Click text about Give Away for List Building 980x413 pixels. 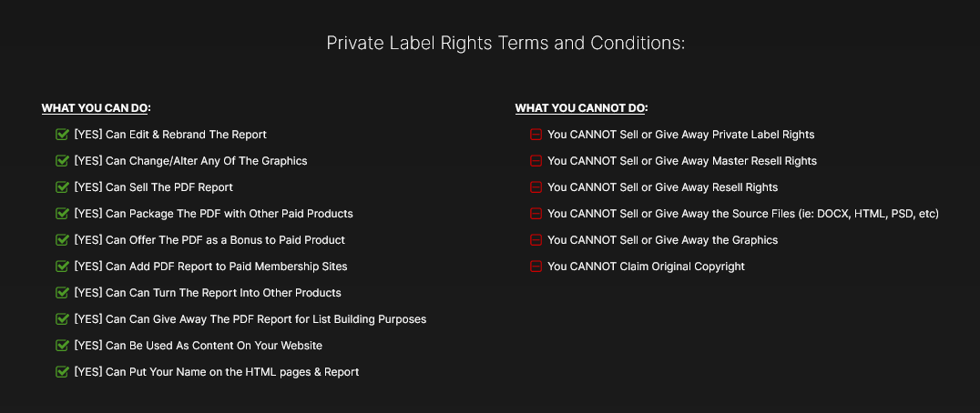(x=250, y=319)
